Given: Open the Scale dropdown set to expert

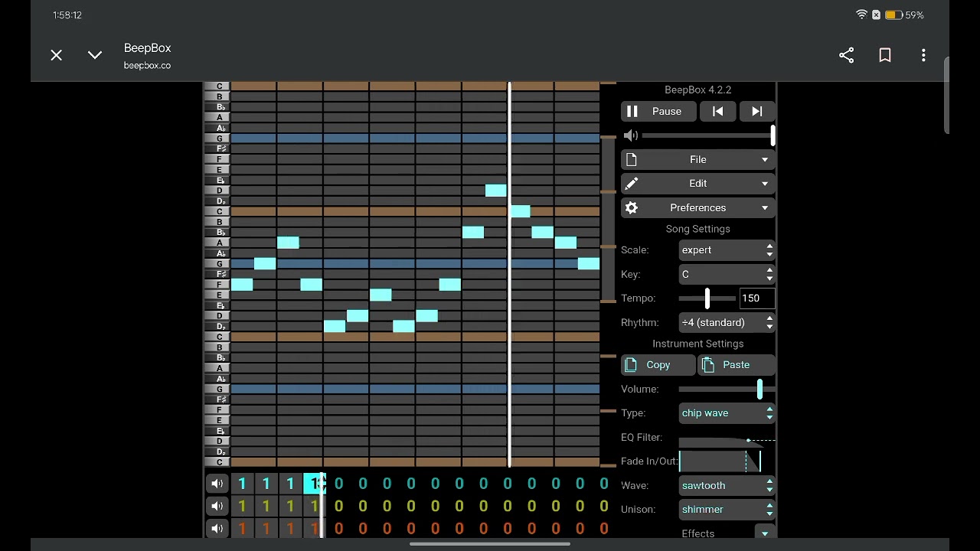Looking at the screenshot, I should 727,250.
